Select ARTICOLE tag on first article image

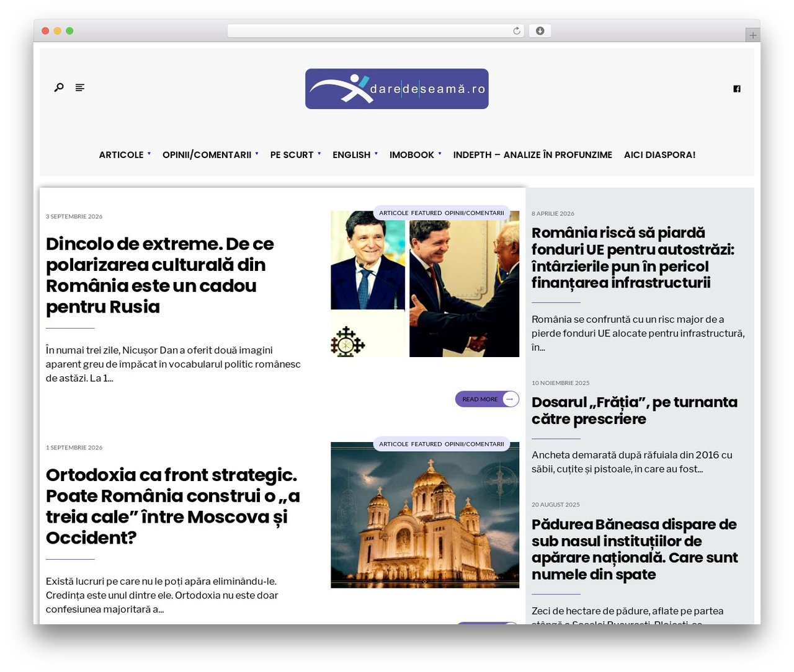(x=394, y=213)
